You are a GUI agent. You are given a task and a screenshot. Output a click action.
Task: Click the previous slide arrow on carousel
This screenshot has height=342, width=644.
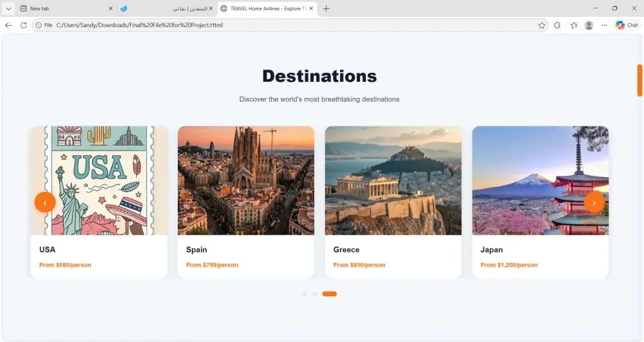(x=45, y=202)
